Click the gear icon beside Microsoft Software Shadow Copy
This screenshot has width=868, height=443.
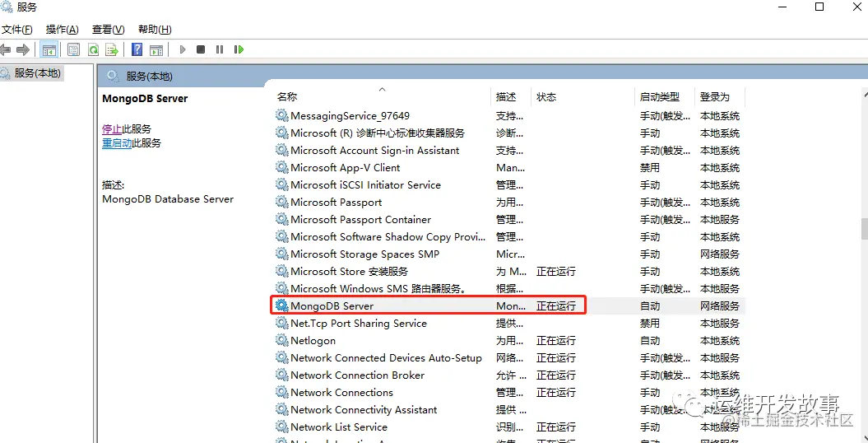282,237
